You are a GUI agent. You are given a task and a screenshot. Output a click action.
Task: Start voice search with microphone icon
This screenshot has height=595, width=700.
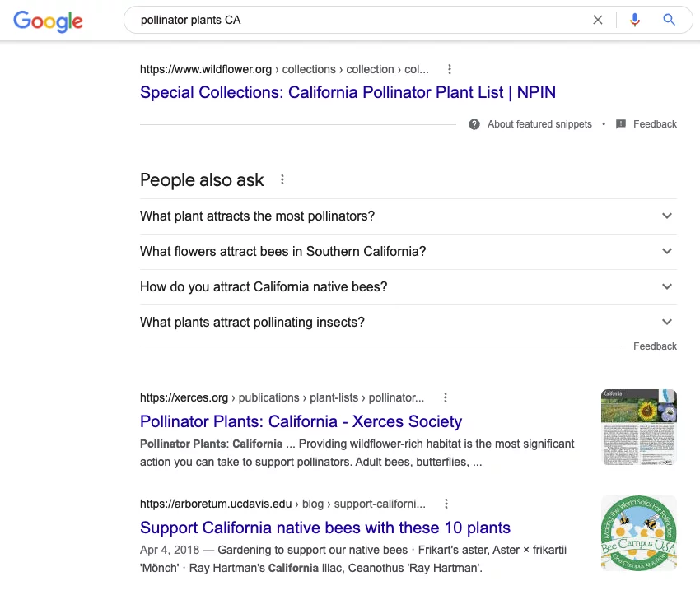tap(634, 20)
